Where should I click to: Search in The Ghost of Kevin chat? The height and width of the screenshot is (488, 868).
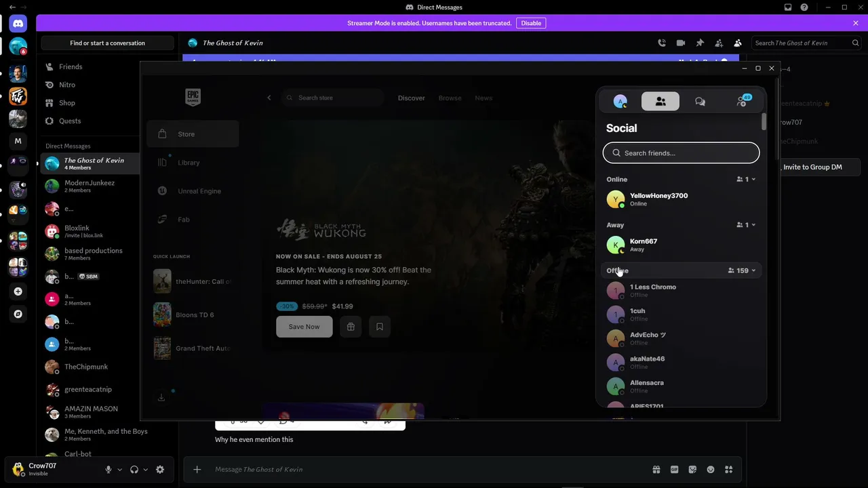coord(806,43)
